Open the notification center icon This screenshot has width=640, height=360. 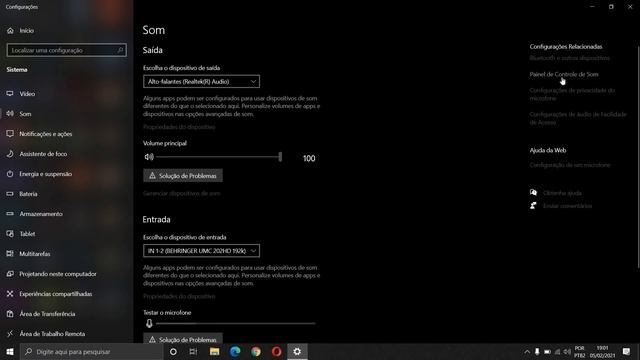(626, 352)
